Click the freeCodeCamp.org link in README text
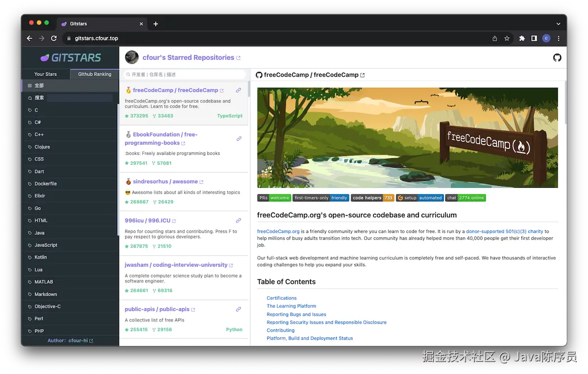The image size is (588, 374). [278, 231]
